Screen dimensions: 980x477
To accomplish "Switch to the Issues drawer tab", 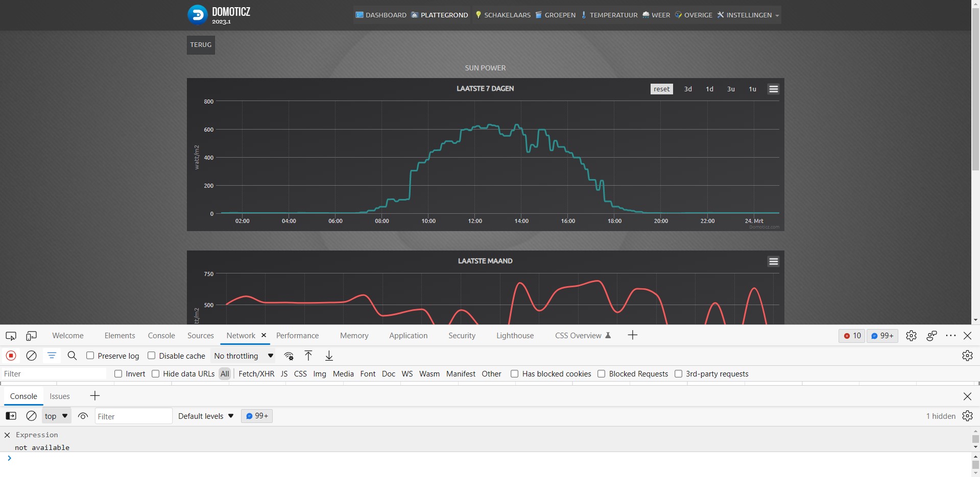I will click(x=60, y=396).
